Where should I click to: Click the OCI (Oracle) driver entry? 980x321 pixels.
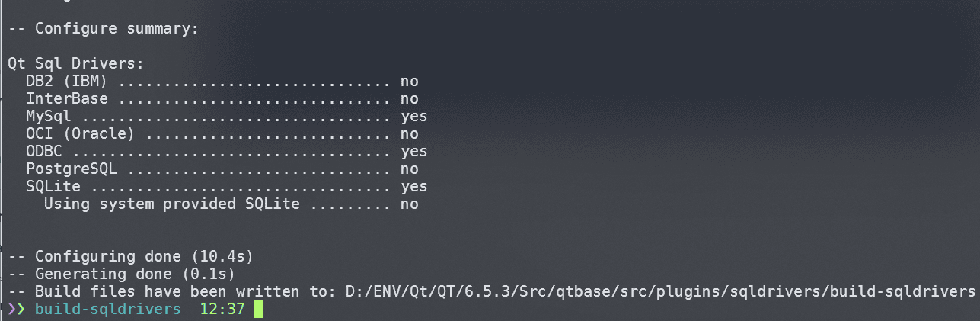coord(80,134)
